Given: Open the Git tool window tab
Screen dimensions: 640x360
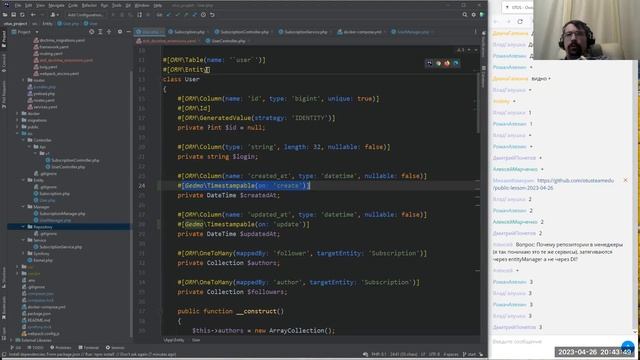Looking at the screenshot, I should (x=16, y=348).
